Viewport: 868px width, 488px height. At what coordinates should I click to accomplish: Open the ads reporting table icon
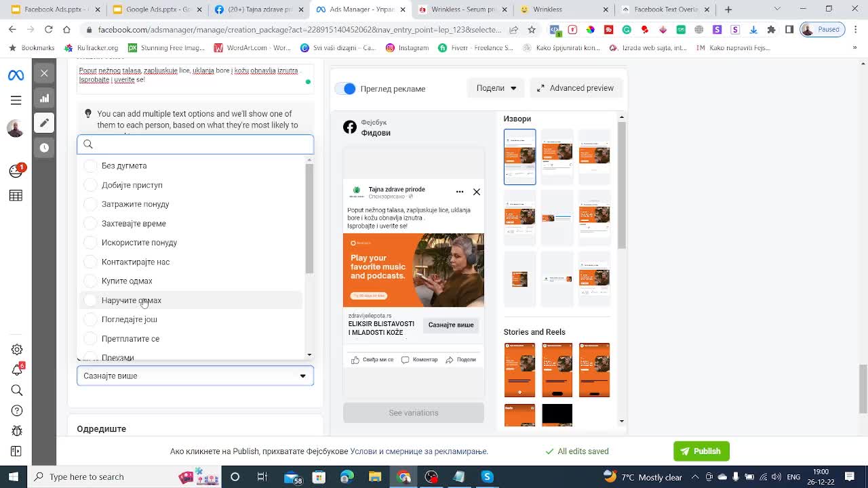(x=16, y=196)
